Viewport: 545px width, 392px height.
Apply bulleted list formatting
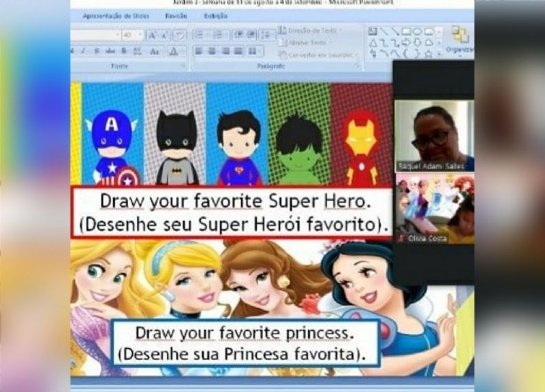pyautogui.click(x=200, y=35)
